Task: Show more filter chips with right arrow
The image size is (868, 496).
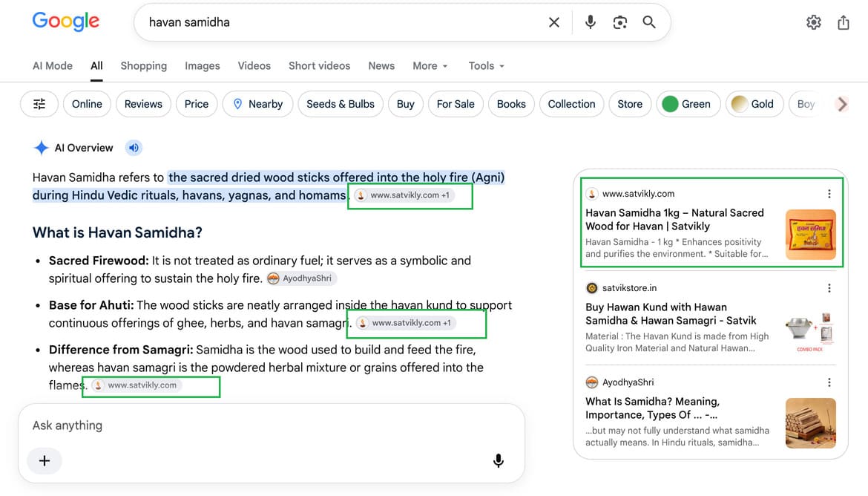Action: pos(842,104)
